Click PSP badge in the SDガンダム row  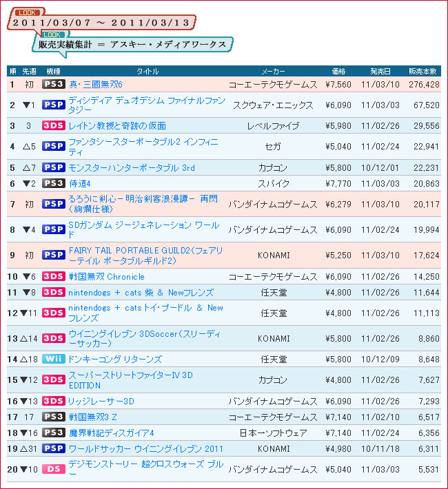(x=54, y=229)
